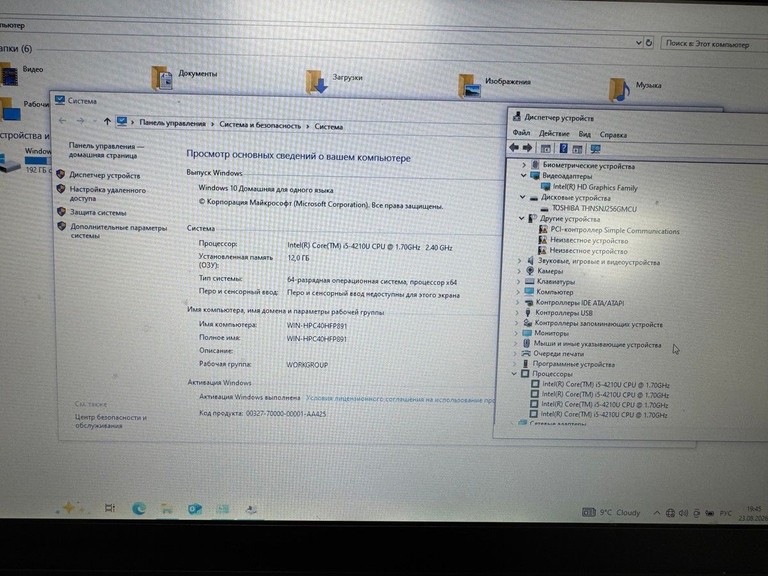Click the blue question mark Help toolbar icon
This screenshot has height=576, width=768.
(x=563, y=148)
